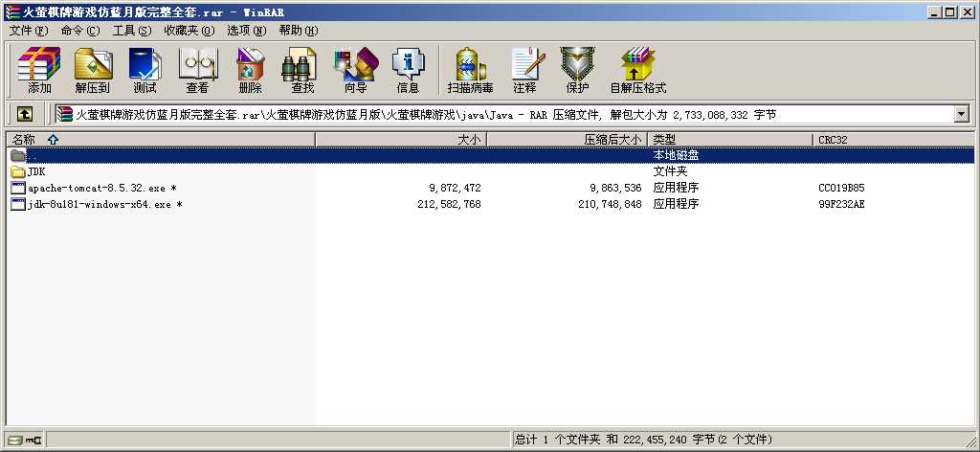Image resolution: width=980 pixels, height=452 pixels.
Task: Click CRC32 value CC019B85
Action: [841, 188]
